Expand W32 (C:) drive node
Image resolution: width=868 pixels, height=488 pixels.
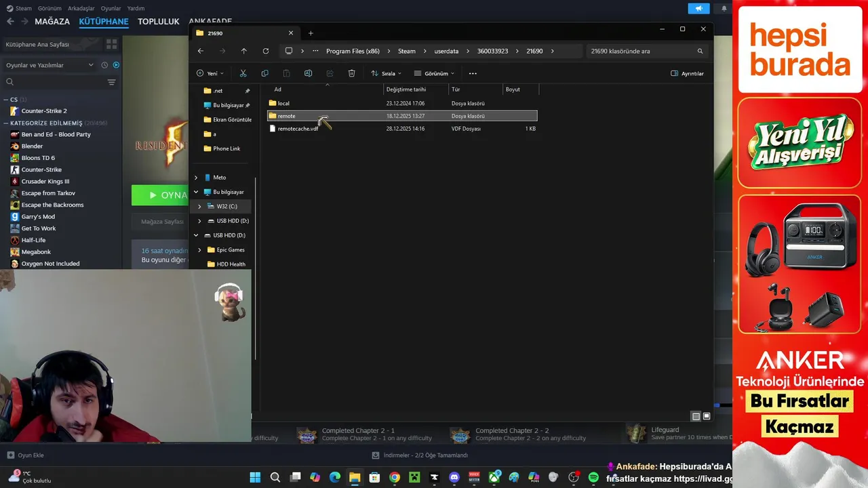[x=199, y=206]
